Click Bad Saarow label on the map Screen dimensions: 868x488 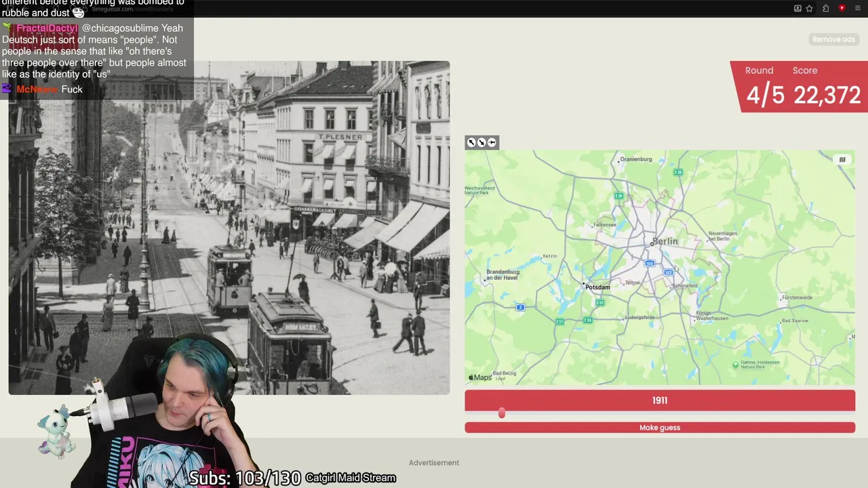tap(795, 321)
